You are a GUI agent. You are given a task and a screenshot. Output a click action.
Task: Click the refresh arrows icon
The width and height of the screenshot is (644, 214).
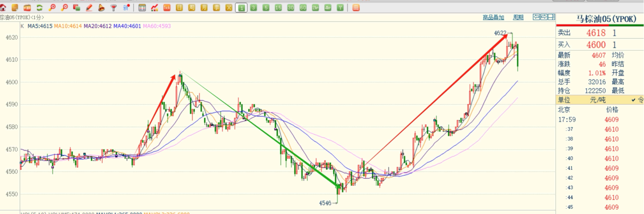pyautogui.click(x=39, y=8)
